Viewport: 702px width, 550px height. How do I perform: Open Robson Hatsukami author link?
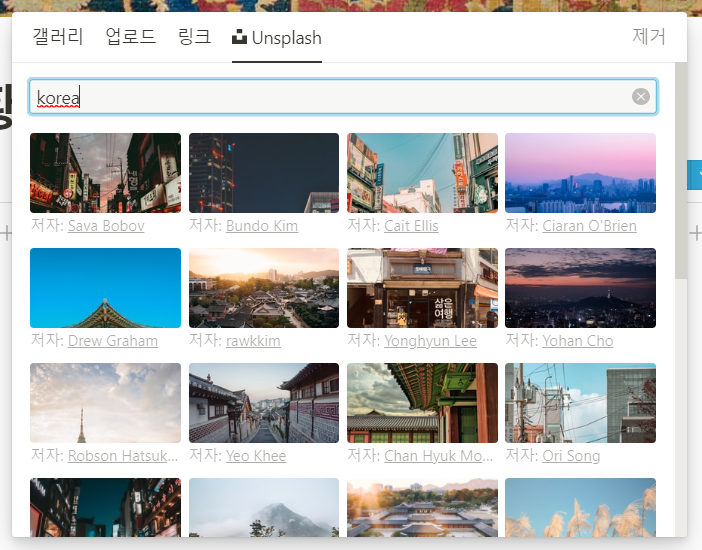pos(123,456)
